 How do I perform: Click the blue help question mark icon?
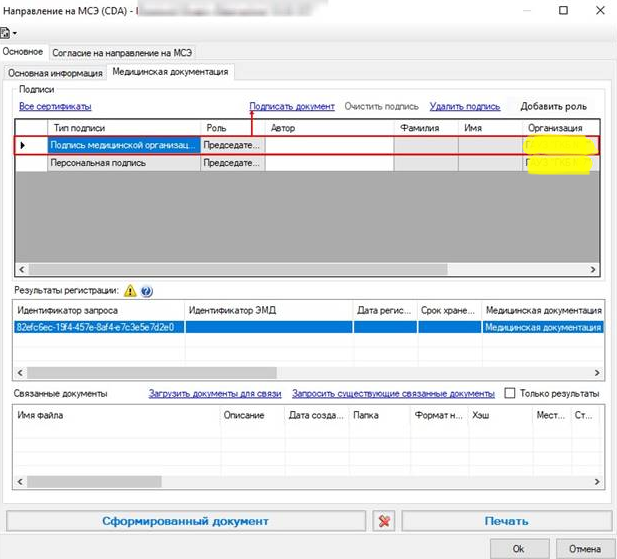[147, 291]
